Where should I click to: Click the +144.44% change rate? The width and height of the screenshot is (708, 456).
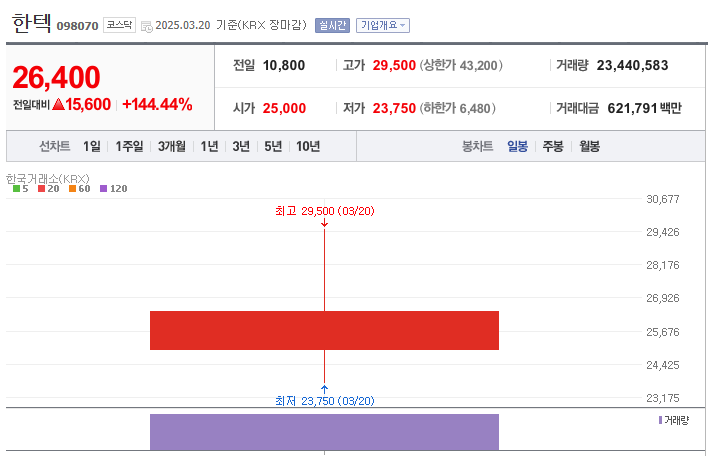157,104
